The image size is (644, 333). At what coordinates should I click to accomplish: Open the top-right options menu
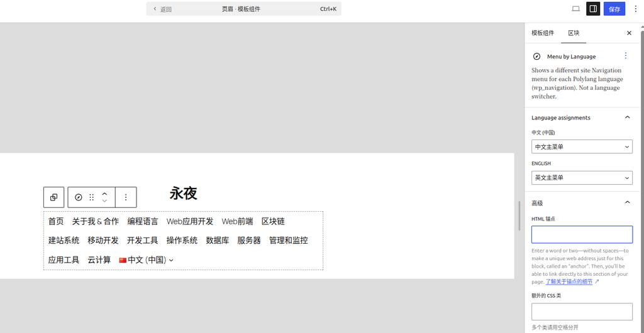(635, 9)
